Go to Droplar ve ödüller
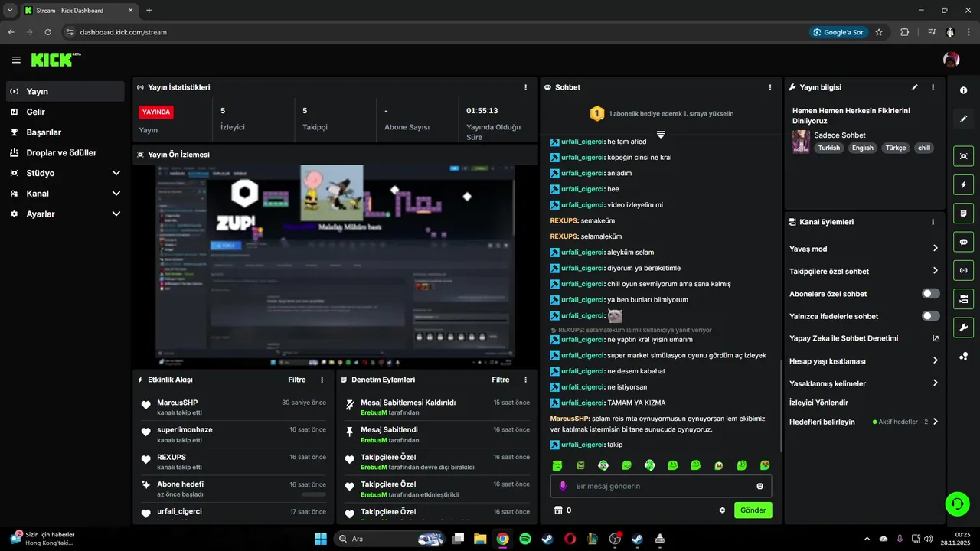Screen dimensions: 980x551 (x=65, y=152)
